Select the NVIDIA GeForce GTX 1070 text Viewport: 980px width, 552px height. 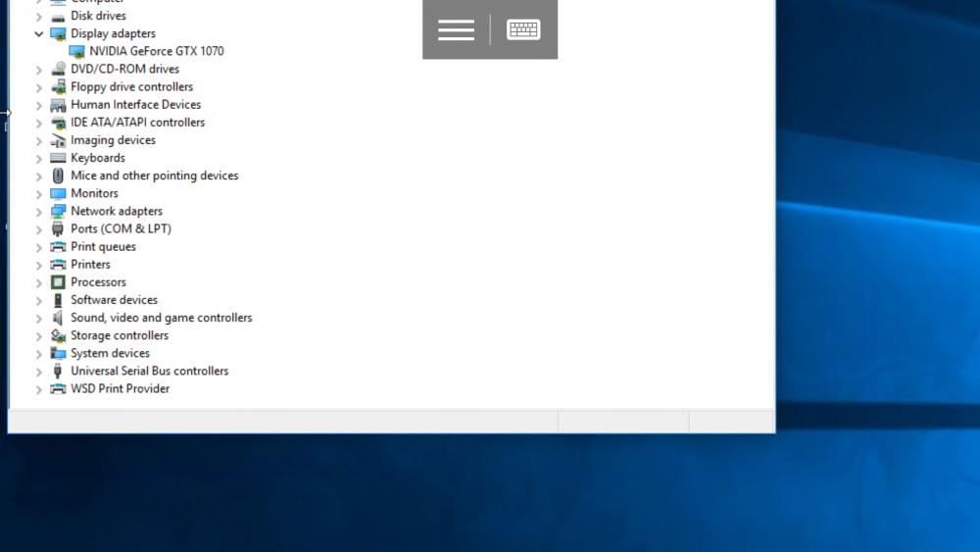point(156,51)
